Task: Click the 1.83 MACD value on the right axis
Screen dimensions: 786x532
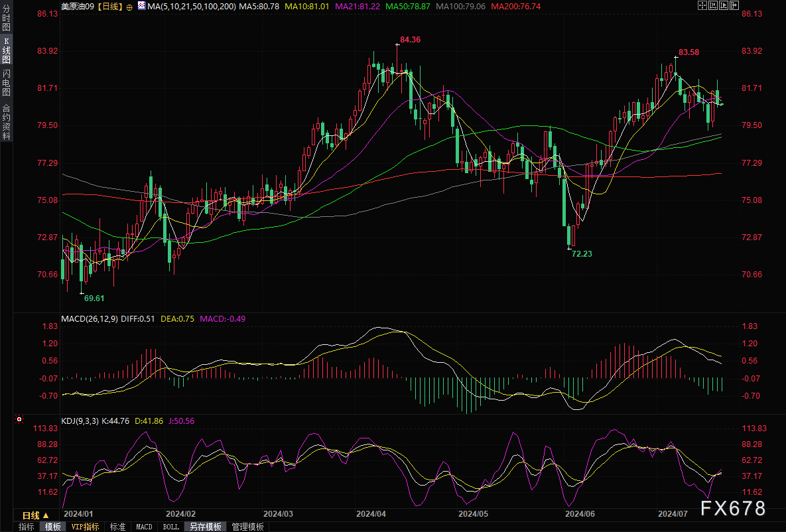Action: (x=750, y=326)
